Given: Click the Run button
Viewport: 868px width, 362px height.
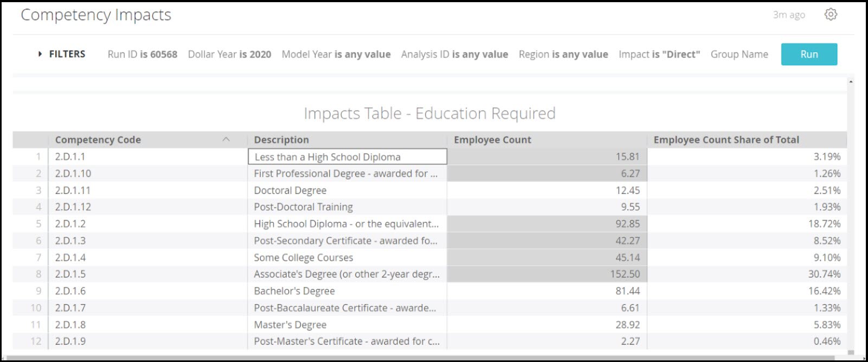Looking at the screenshot, I should click(808, 54).
